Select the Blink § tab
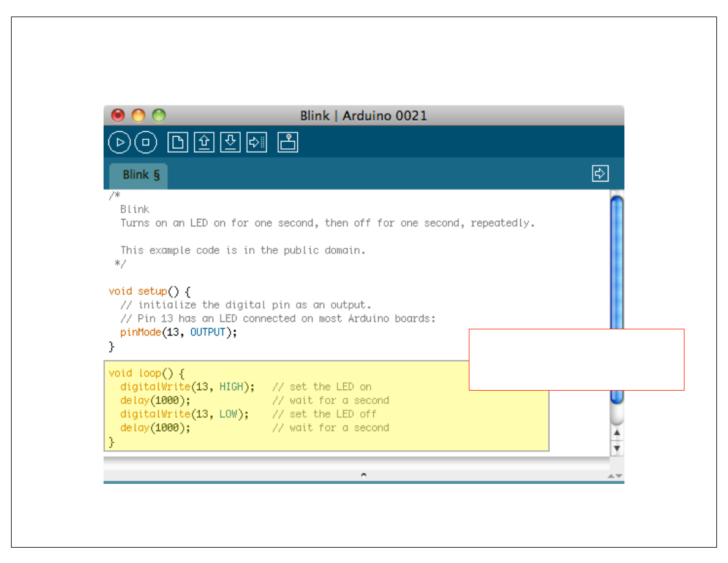Viewport: 728px width, 563px height. point(139,175)
